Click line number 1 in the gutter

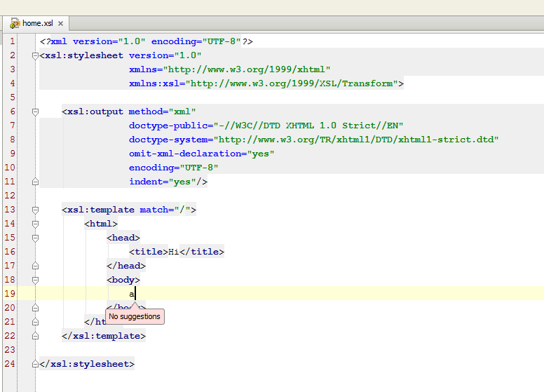click(x=12, y=41)
